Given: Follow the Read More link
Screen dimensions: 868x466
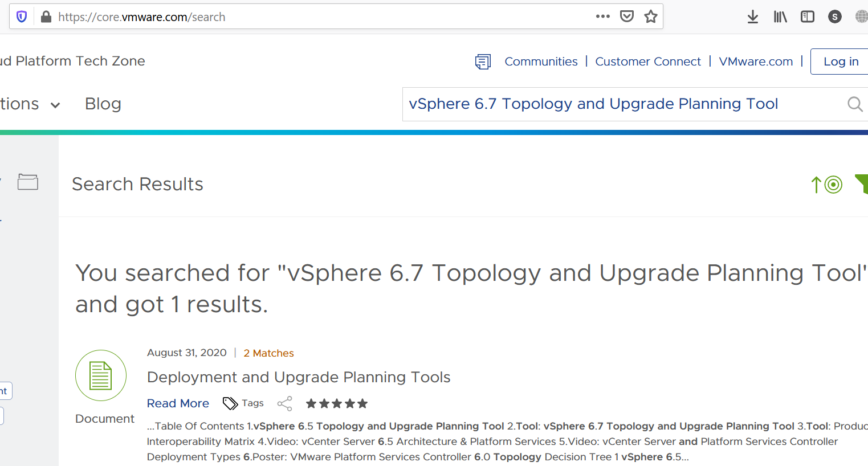Looking at the screenshot, I should pyautogui.click(x=178, y=403).
